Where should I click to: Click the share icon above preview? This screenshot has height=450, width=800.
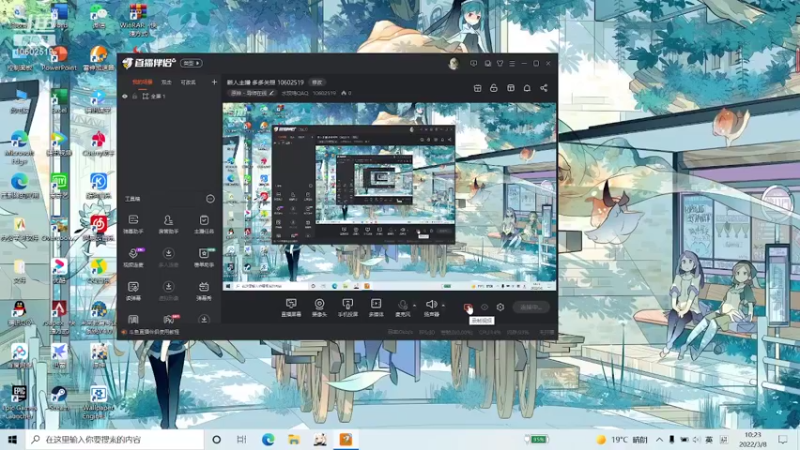coord(544,88)
